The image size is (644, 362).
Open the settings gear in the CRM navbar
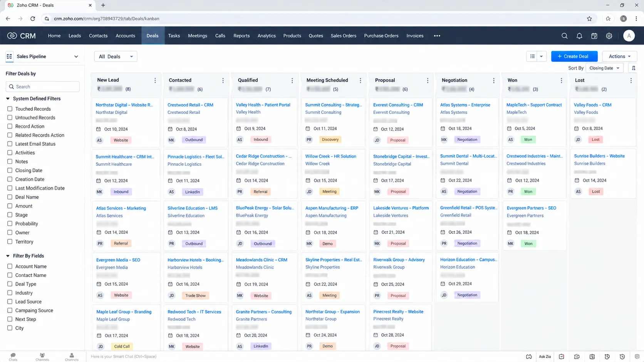click(x=609, y=36)
